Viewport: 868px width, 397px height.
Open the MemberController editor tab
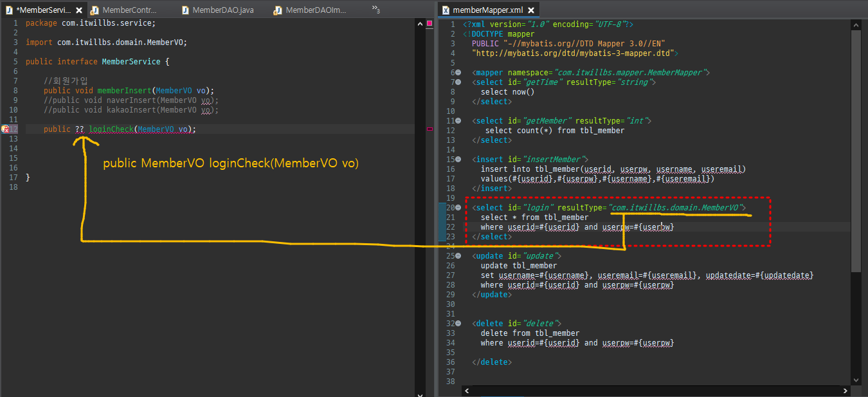pos(129,10)
